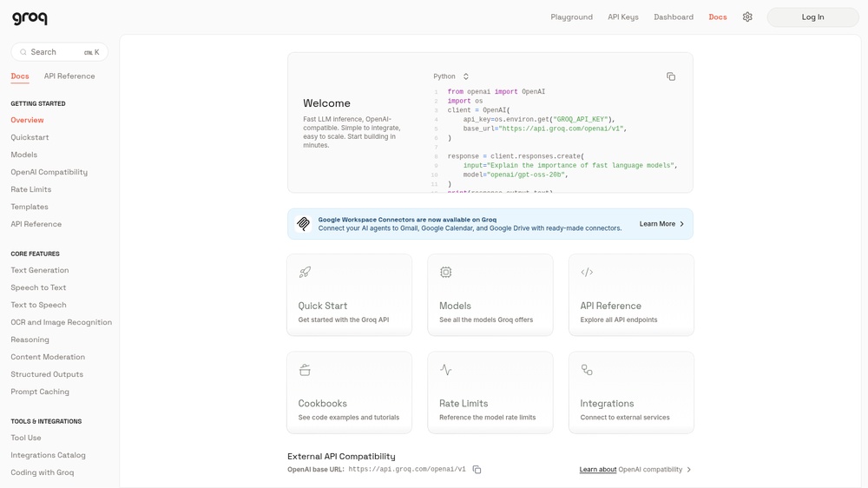Open Templates in sidebar
This screenshot has width=868, height=488.
[30, 207]
